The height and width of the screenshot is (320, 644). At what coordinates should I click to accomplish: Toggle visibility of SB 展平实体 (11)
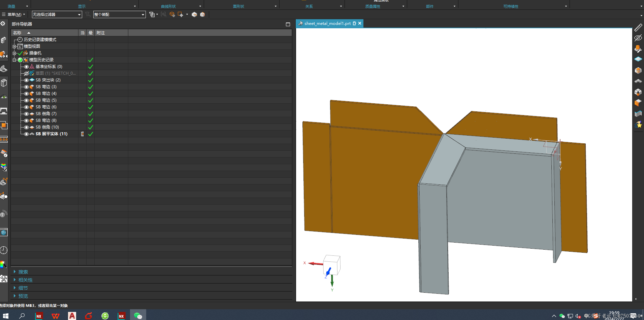click(26, 134)
